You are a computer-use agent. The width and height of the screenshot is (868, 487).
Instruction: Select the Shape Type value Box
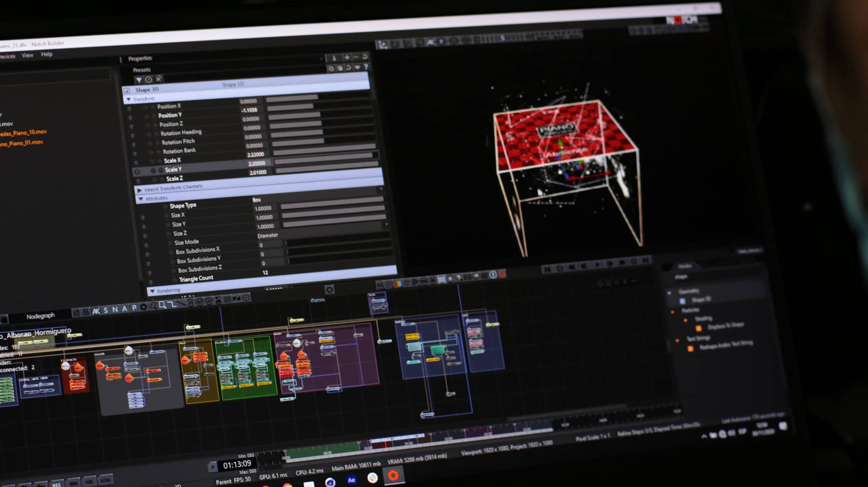coord(257,200)
